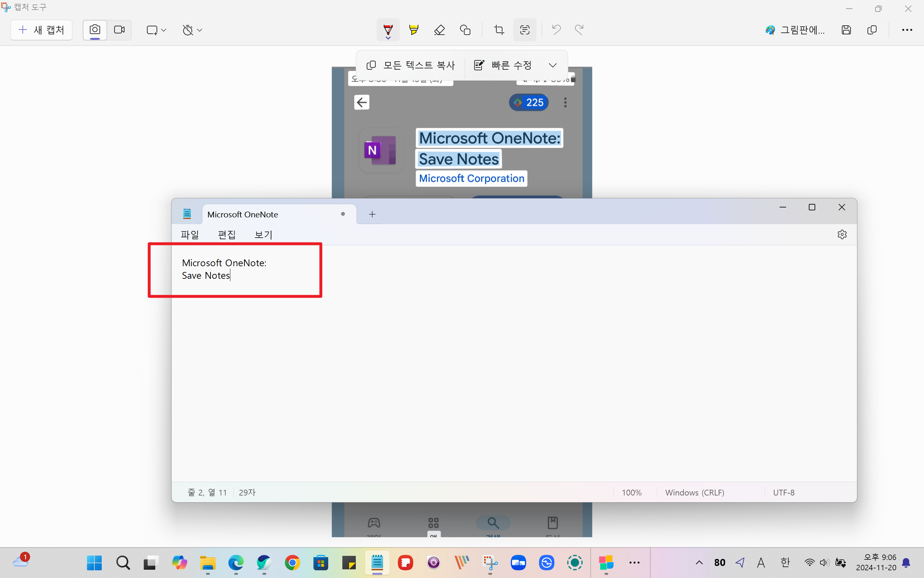Click the games controller icon in capture
Screen dimensions: 924x578
pos(374,523)
